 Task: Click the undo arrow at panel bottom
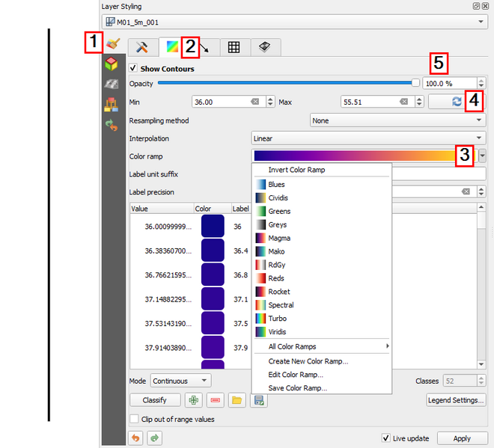click(x=135, y=438)
